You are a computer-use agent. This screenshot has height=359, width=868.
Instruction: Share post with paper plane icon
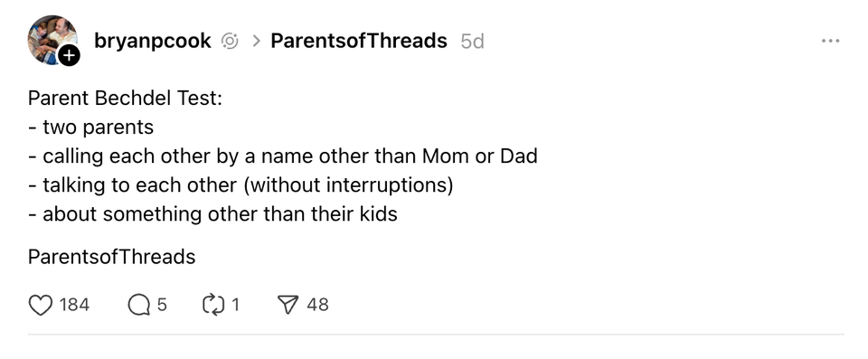click(x=288, y=305)
